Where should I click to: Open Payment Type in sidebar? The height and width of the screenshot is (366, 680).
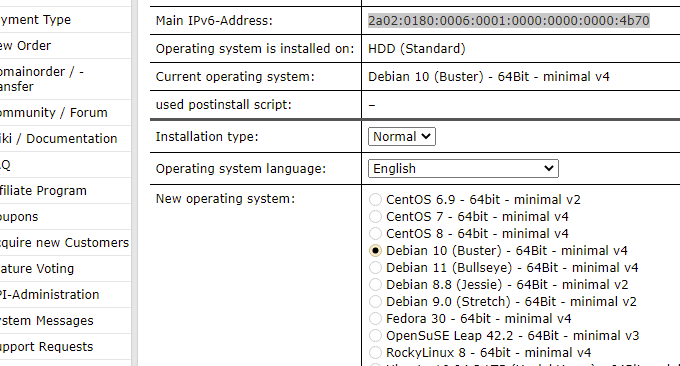pos(35,20)
